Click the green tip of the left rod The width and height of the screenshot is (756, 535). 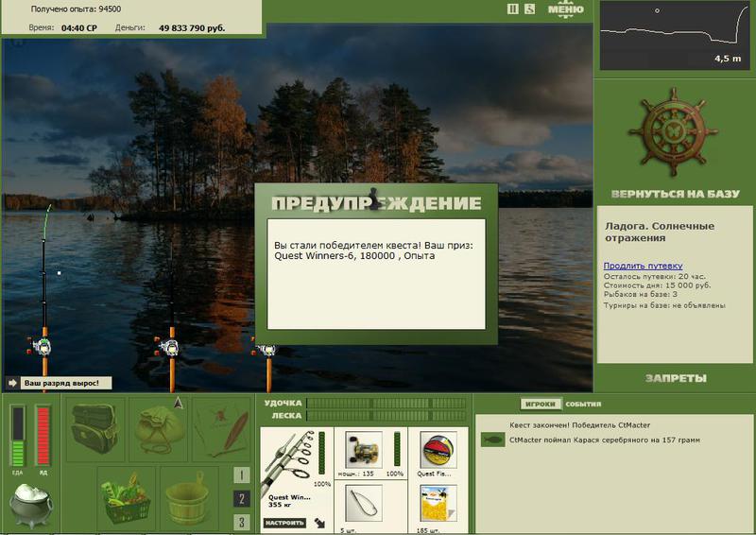[x=45, y=223]
